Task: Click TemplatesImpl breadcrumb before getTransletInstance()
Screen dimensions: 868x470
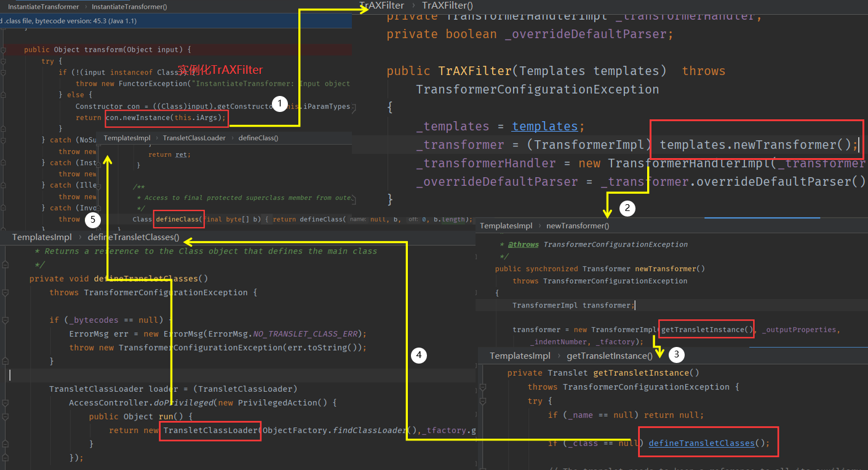Action: 520,356
